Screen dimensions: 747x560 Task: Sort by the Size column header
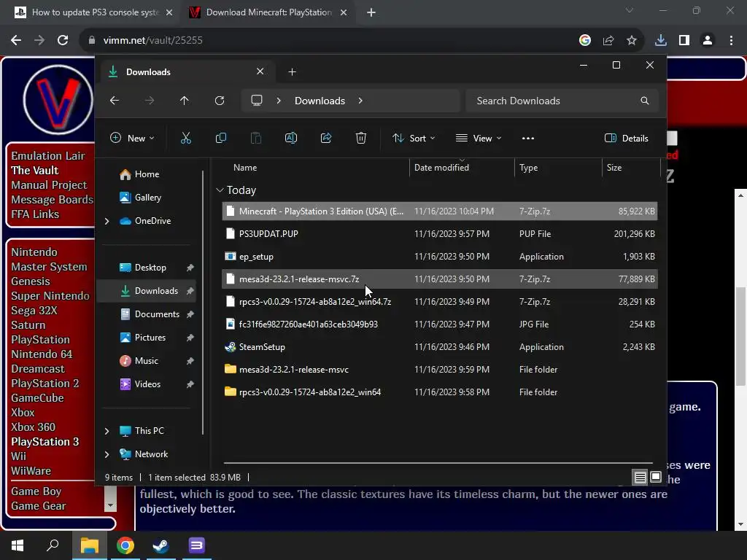(614, 168)
